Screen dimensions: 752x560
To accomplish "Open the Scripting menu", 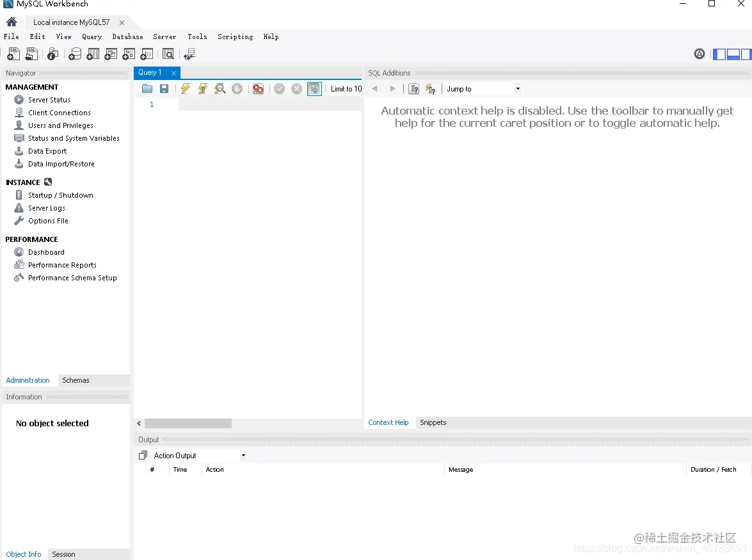I will tap(235, 36).
